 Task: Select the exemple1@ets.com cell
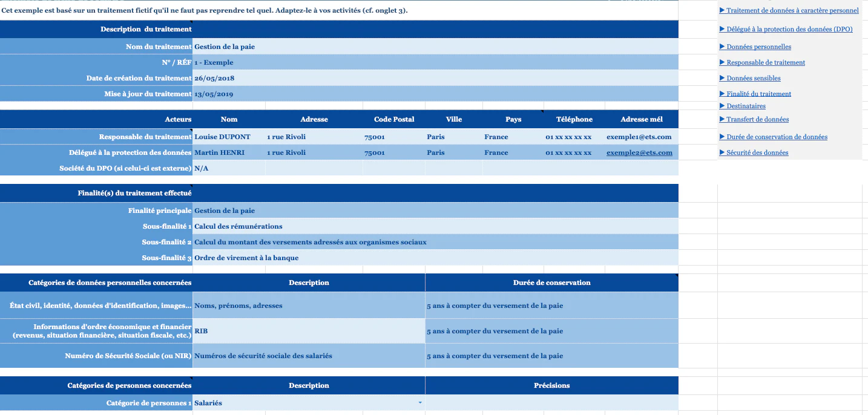(x=642, y=137)
